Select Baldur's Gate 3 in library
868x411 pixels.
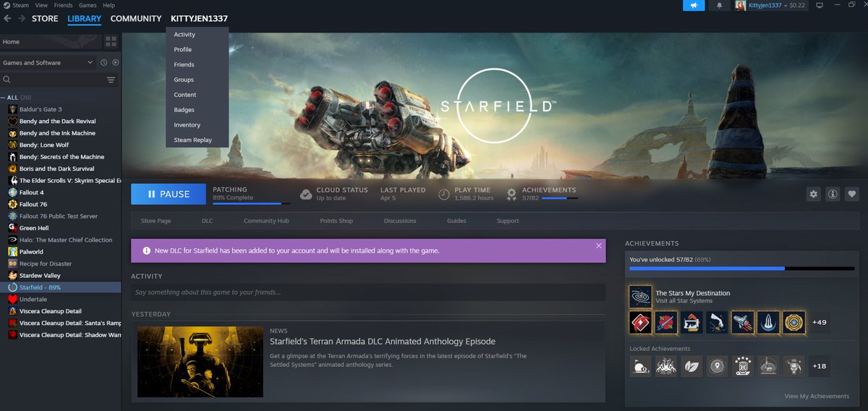60,109
